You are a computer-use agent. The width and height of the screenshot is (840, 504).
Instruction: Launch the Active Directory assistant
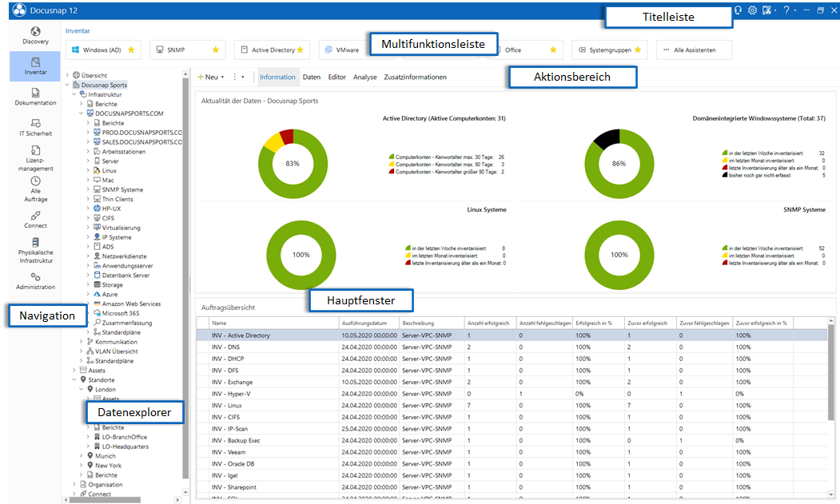tap(272, 50)
